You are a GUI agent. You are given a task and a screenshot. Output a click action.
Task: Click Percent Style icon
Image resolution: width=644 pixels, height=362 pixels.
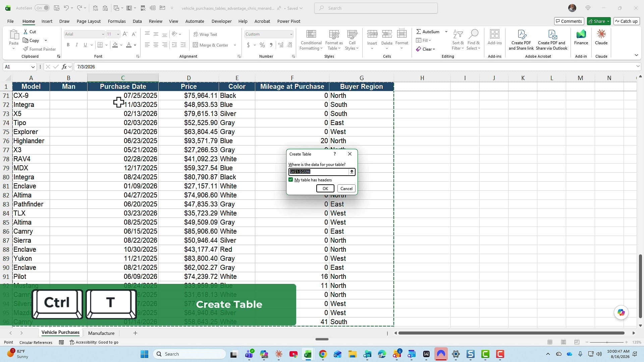point(262,45)
